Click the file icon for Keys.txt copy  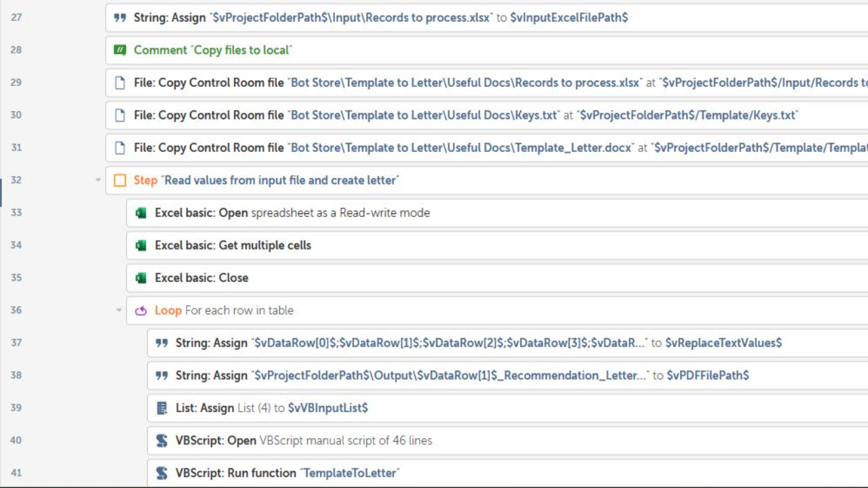tap(120, 115)
